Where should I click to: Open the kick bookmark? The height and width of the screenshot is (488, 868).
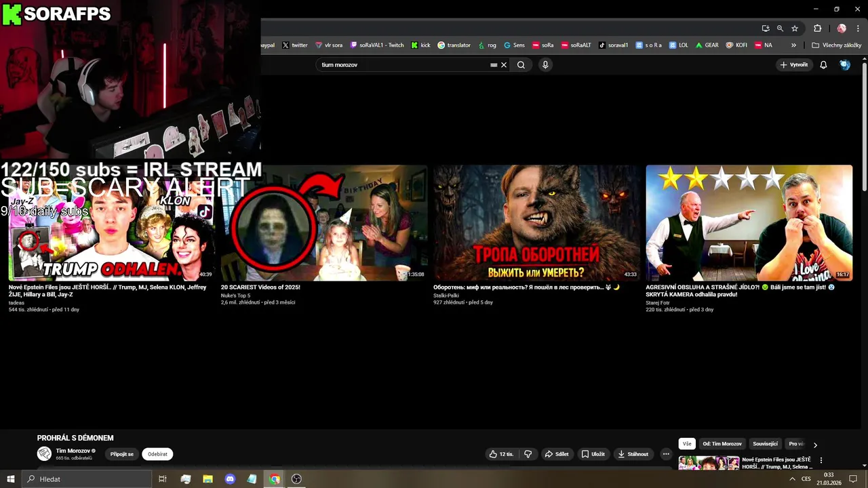pos(420,45)
